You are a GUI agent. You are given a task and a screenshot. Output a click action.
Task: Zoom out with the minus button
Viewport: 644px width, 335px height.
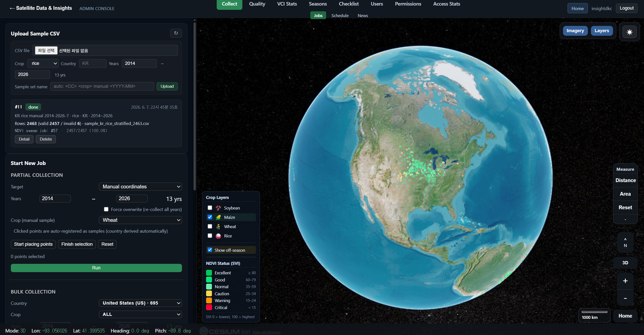point(625,298)
